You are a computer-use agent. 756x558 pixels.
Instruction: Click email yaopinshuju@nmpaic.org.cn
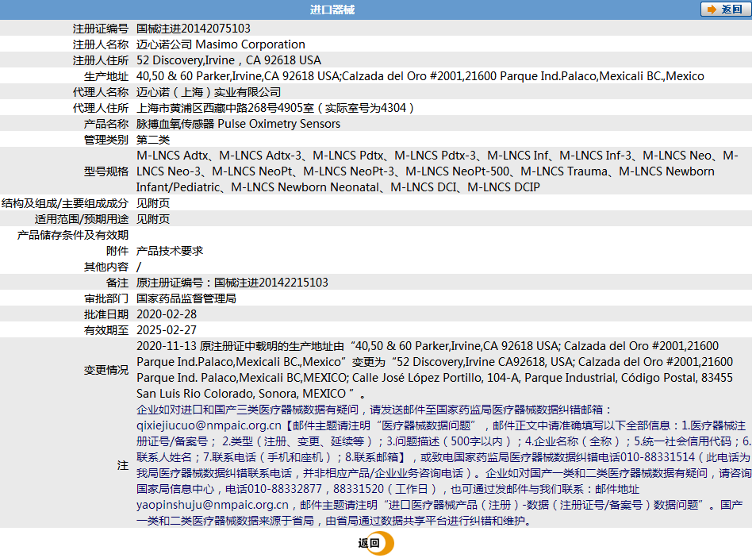tap(212, 505)
